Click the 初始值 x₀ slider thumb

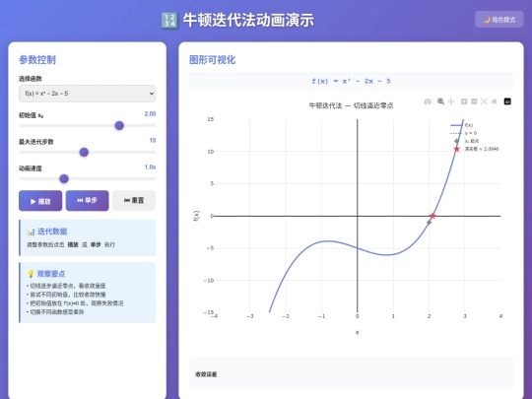coord(119,125)
